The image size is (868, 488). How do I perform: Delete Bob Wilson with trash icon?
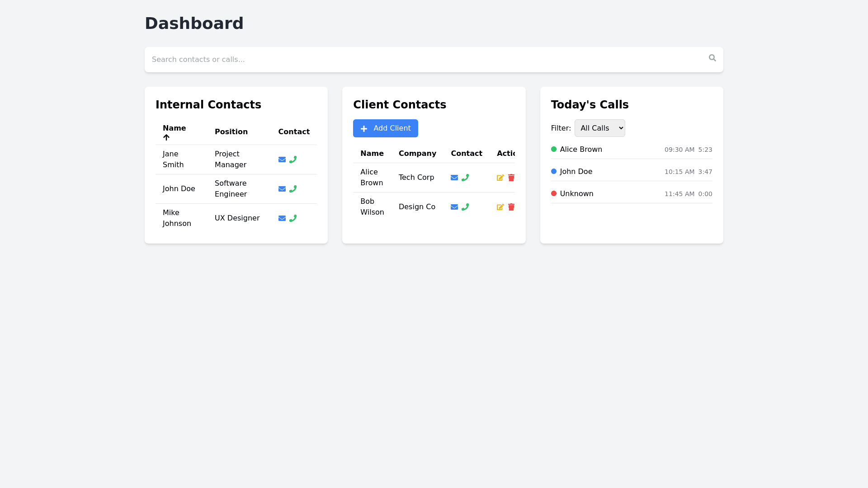pyautogui.click(x=511, y=207)
